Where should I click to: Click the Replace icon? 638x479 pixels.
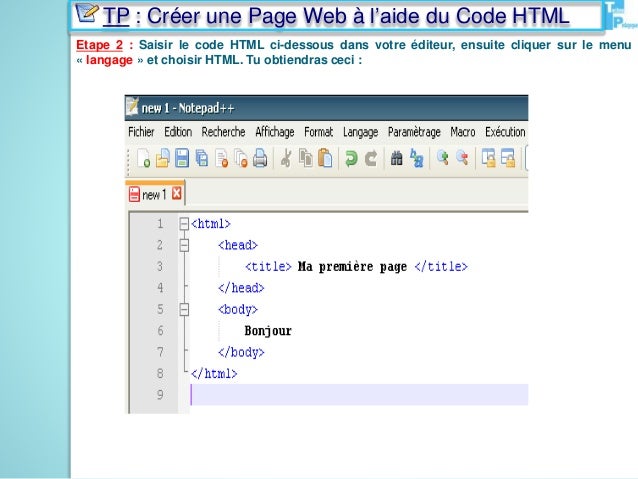tap(416, 158)
